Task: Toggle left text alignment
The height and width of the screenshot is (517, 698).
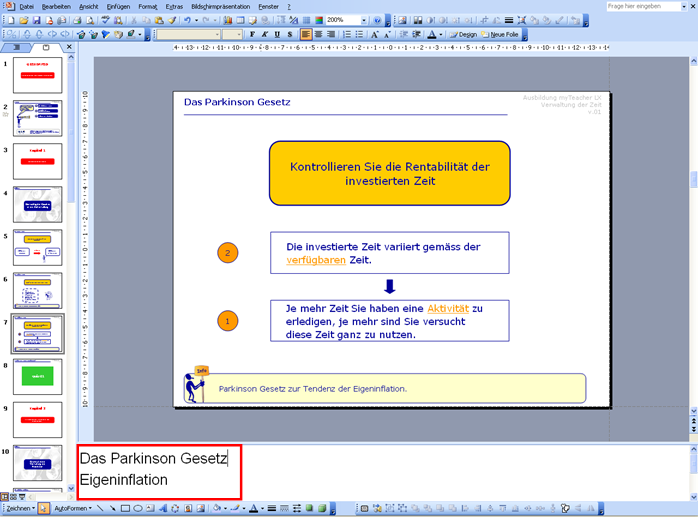Action: 305,34
